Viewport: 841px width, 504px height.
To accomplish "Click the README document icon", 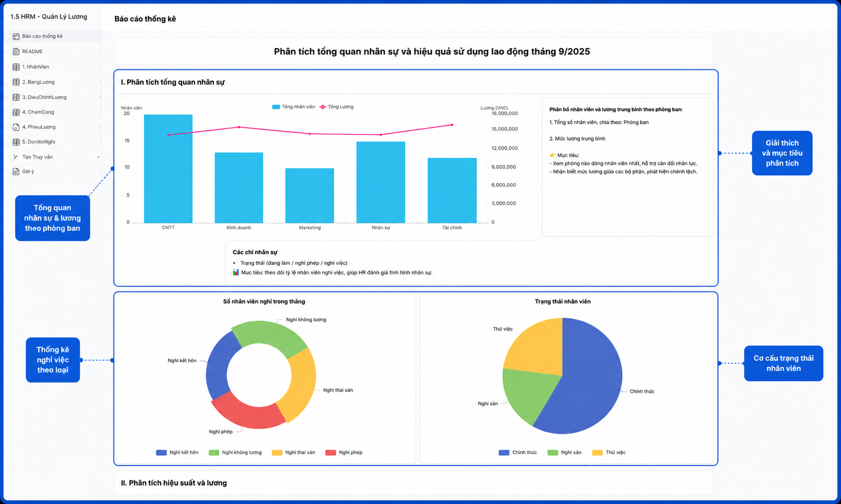I will pos(16,51).
